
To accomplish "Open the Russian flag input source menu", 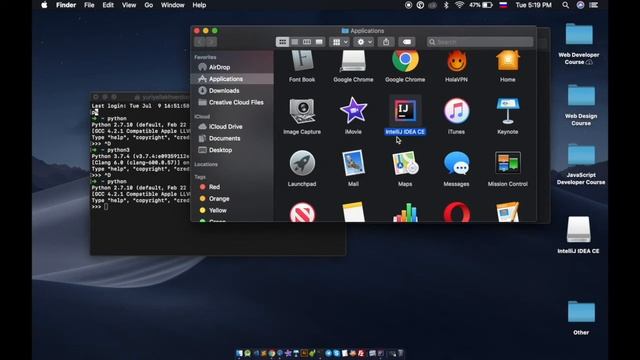I will [x=503, y=5].
